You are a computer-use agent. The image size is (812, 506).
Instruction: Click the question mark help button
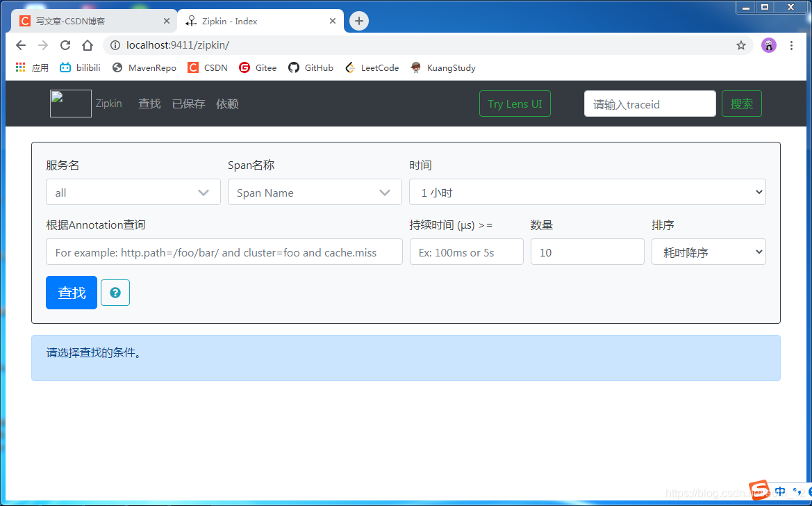115,293
